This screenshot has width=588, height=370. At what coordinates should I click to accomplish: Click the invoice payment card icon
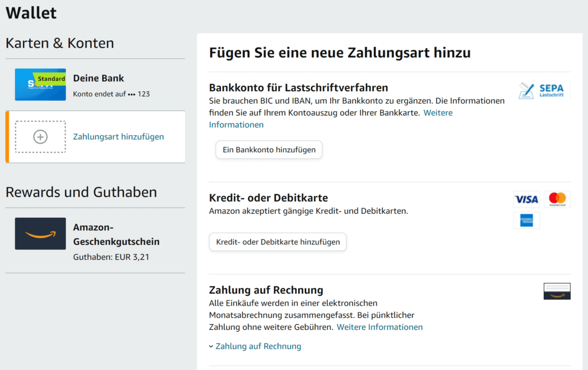click(557, 291)
